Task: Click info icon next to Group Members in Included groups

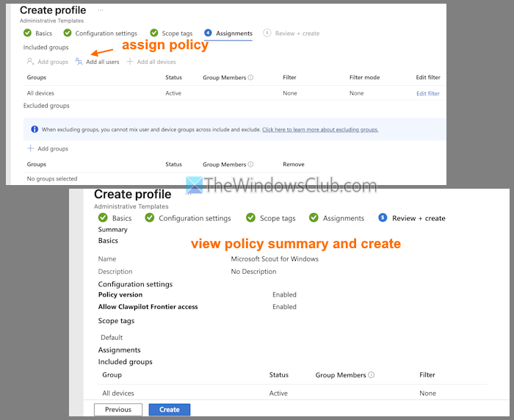Action: (x=250, y=77)
